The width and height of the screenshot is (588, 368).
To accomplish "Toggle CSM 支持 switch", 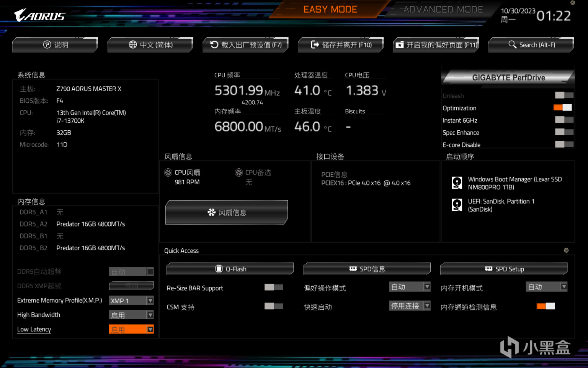I will click(x=274, y=306).
